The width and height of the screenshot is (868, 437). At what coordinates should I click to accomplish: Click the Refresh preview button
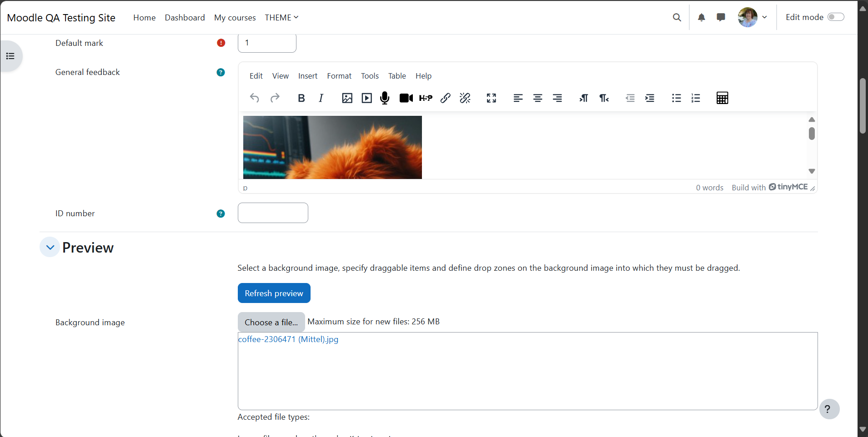[x=274, y=293]
